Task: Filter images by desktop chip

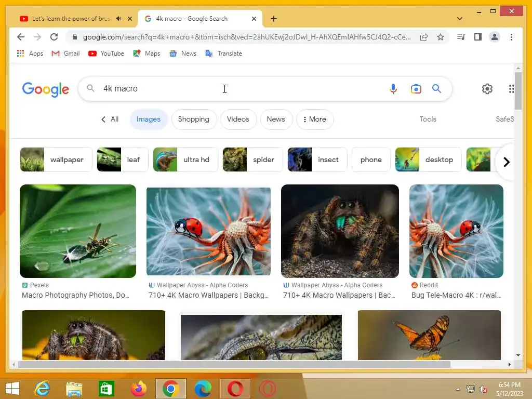Action: 428,159
